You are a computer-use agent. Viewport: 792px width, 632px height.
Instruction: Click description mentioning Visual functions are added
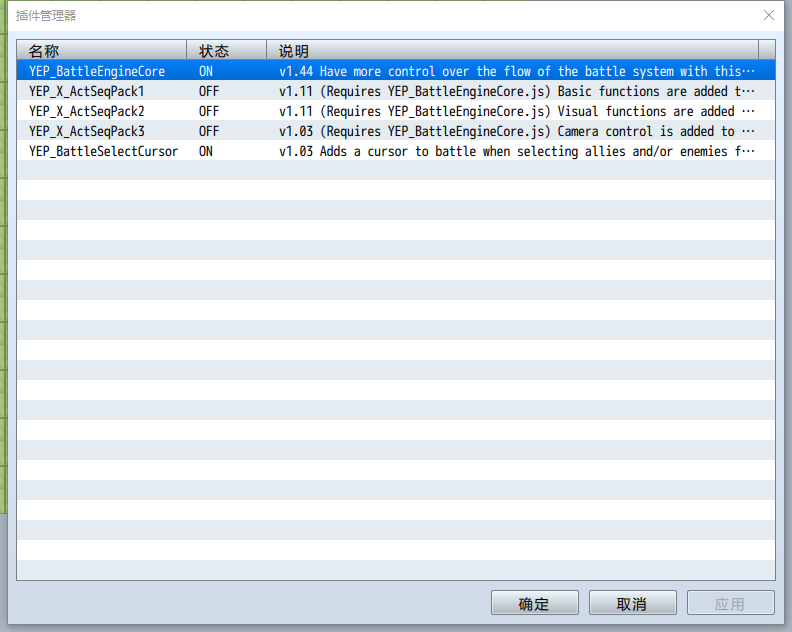tap(517, 111)
